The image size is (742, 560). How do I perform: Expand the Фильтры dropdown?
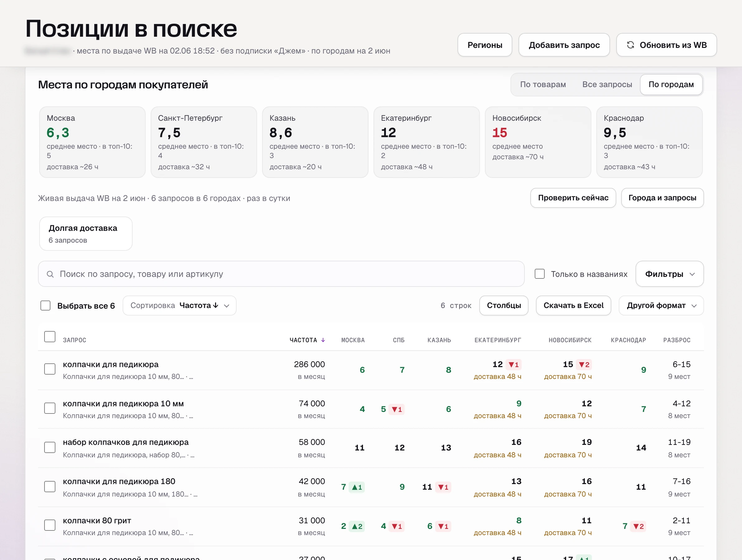pos(669,274)
